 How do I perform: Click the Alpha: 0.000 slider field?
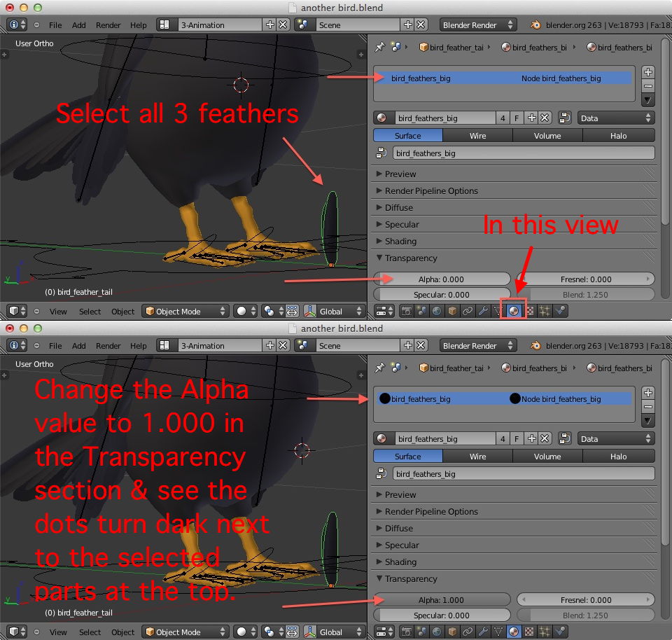pyautogui.click(x=442, y=279)
